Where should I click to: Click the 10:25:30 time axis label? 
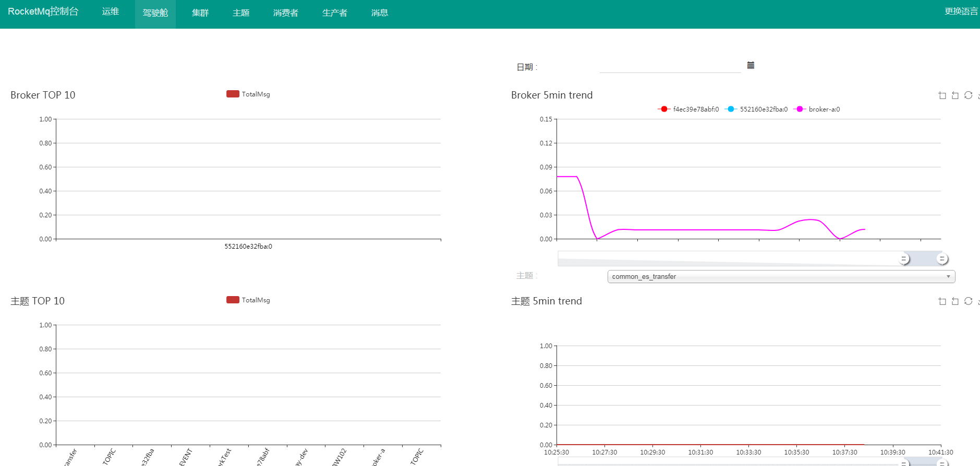coord(556,452)
